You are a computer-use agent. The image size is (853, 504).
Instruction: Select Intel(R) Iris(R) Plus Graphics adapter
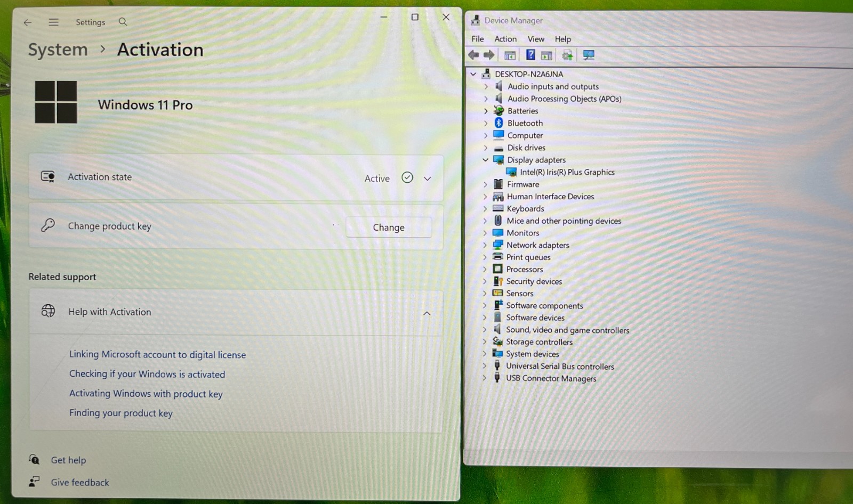[567, 172]
